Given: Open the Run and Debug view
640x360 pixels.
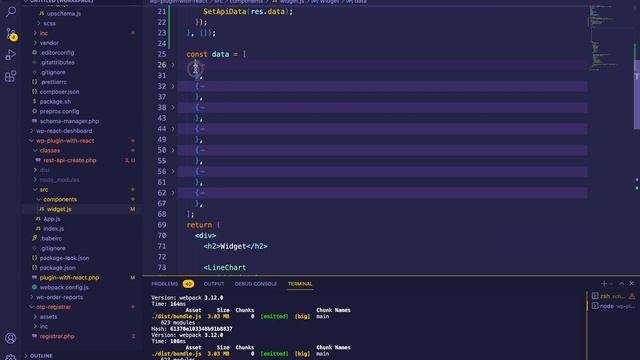Looking at the screenshot, I should point(11,55).
